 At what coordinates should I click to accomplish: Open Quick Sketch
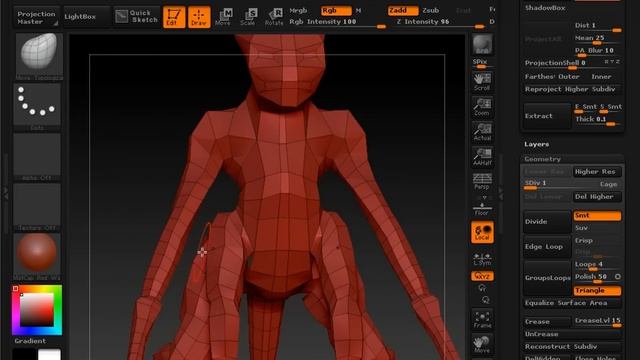point(137,16)
